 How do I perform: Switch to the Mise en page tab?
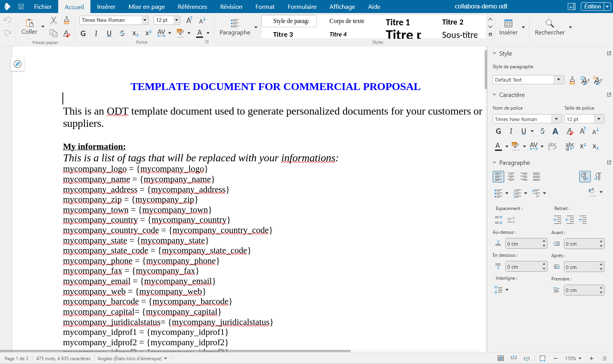pos(147,7)
